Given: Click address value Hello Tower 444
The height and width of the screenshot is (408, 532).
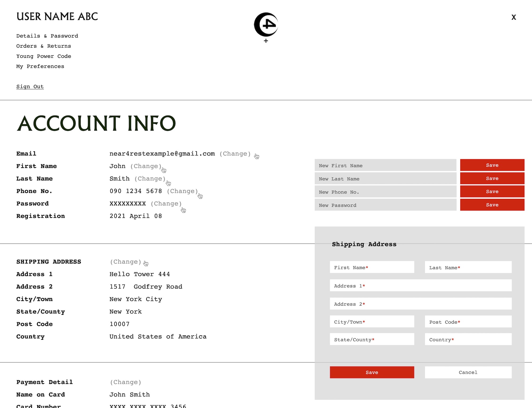Looking at the screenshot, I should point(140,274).
